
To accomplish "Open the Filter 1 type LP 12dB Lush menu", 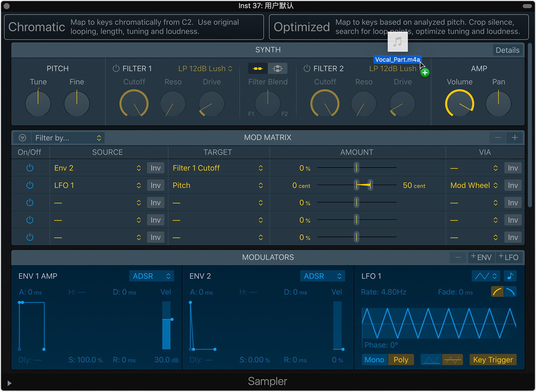I will (x=205, y=69).
